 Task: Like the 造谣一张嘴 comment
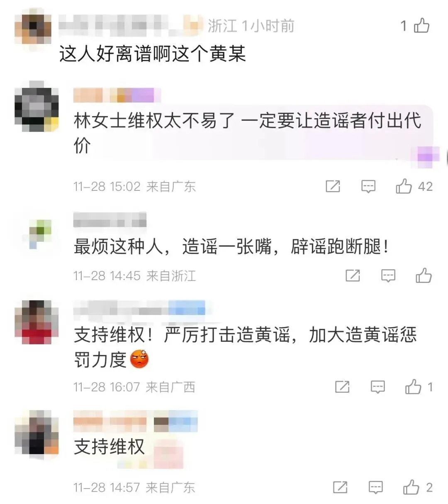(424, 275)
